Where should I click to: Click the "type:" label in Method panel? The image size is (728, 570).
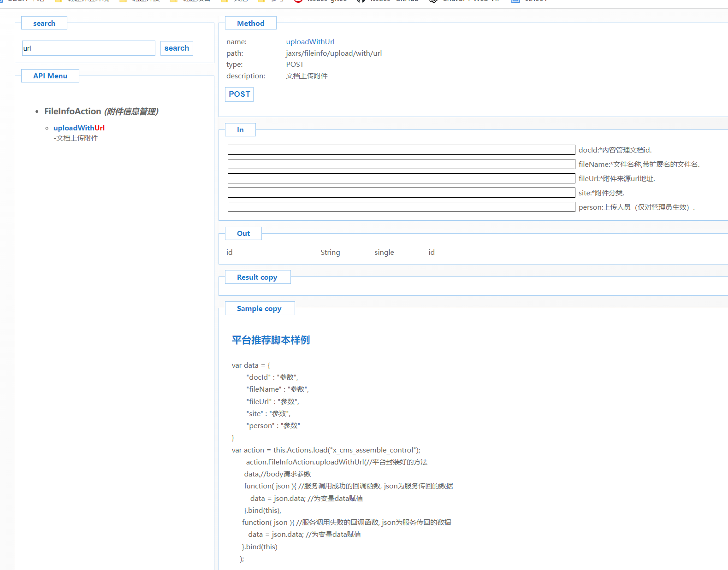pos(235,65)
